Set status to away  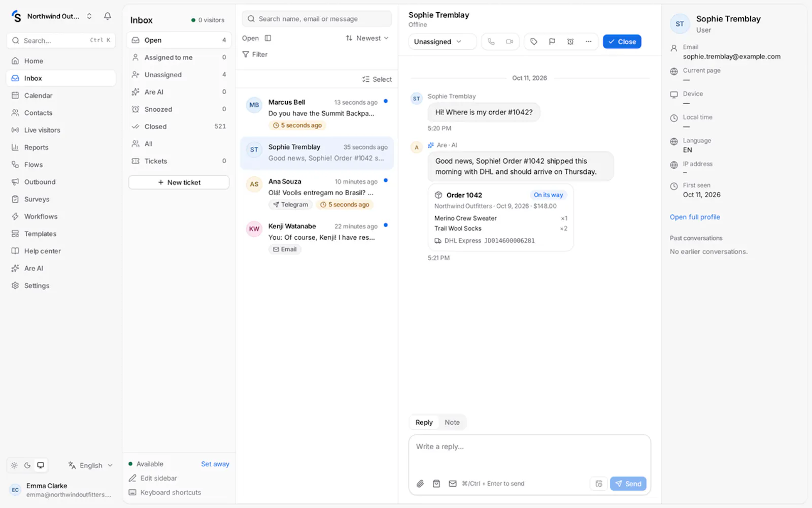(x=215, y=464)
